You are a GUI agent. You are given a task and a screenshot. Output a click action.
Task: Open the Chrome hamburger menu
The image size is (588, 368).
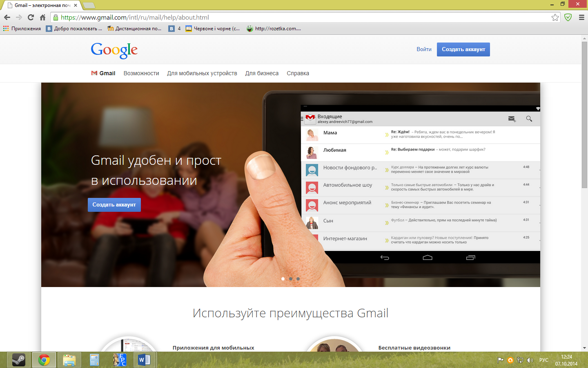point(581,17)
